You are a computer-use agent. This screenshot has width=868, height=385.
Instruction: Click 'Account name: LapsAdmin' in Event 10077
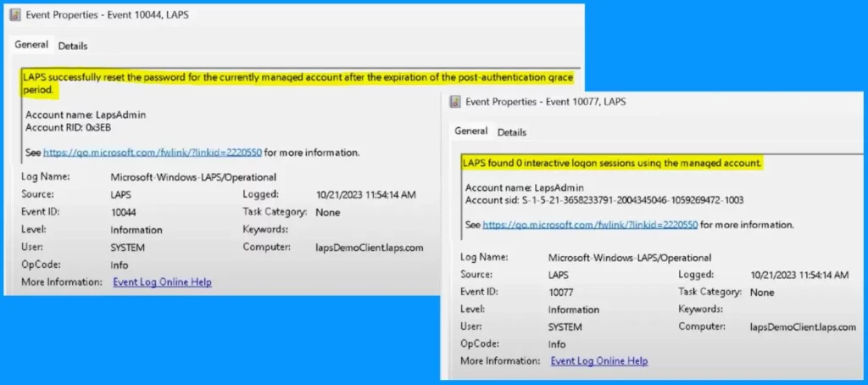tap(525, 187)
